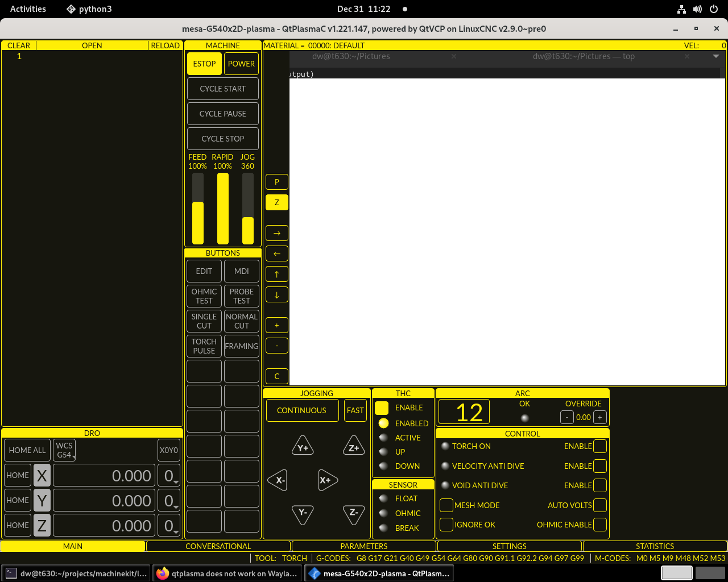728x582 pixels.
Task: Select the Z view button in preview
Action: point(277,202)
